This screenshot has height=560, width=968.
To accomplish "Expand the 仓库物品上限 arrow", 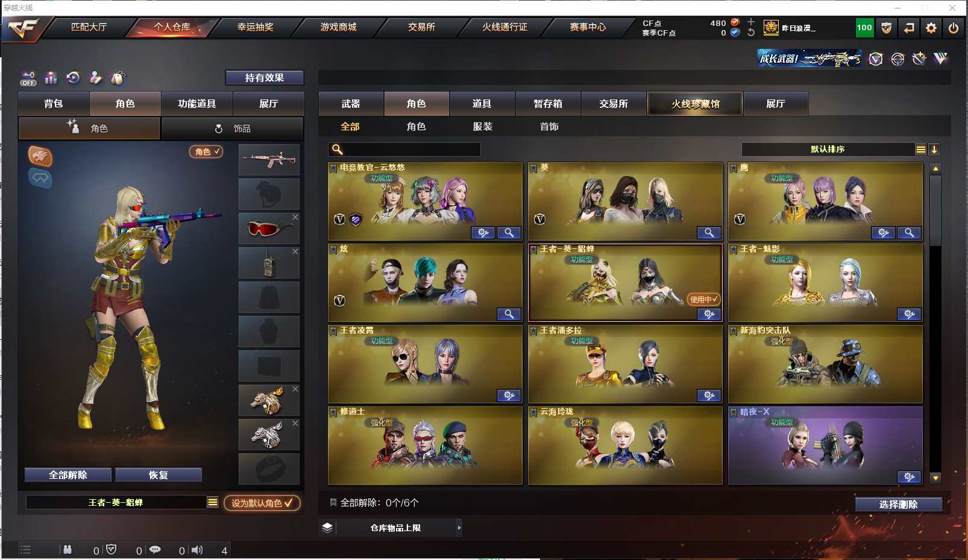I will tap(459, 528).
